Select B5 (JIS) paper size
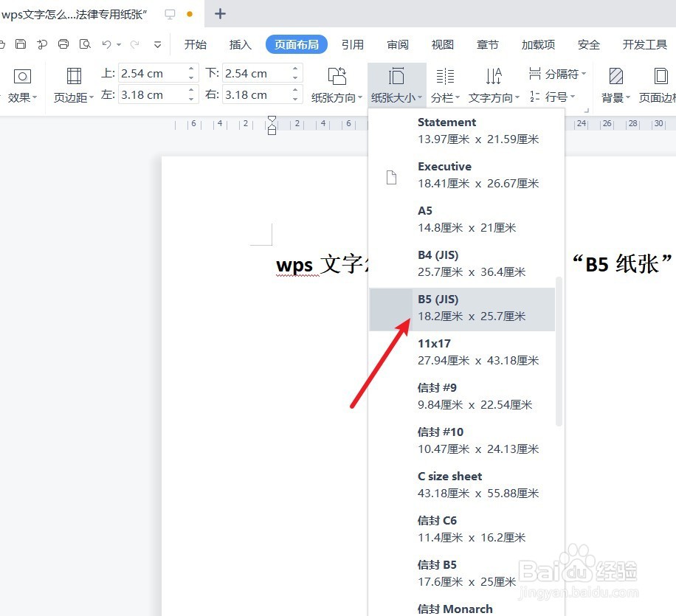 coord(465,307)
